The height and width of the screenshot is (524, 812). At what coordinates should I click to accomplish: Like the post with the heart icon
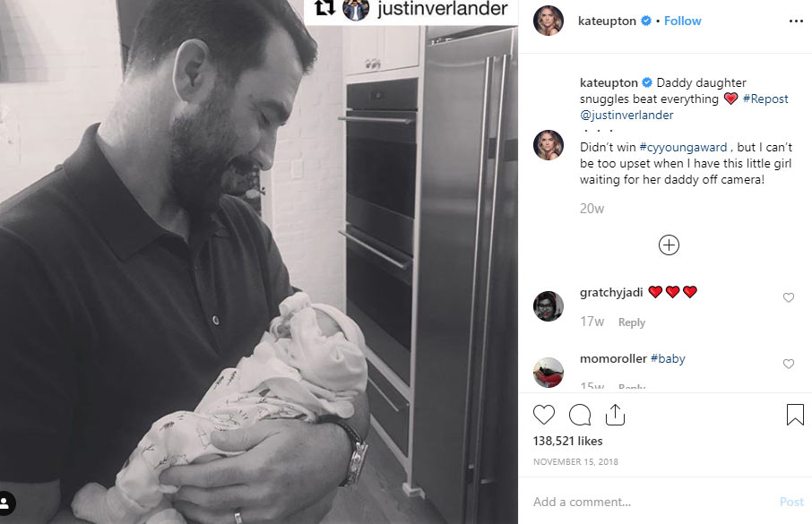tap(544, 415)
